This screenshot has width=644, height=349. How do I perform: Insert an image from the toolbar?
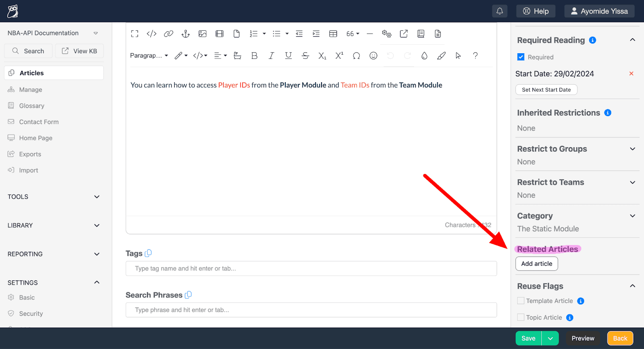(x=202, y=34)
